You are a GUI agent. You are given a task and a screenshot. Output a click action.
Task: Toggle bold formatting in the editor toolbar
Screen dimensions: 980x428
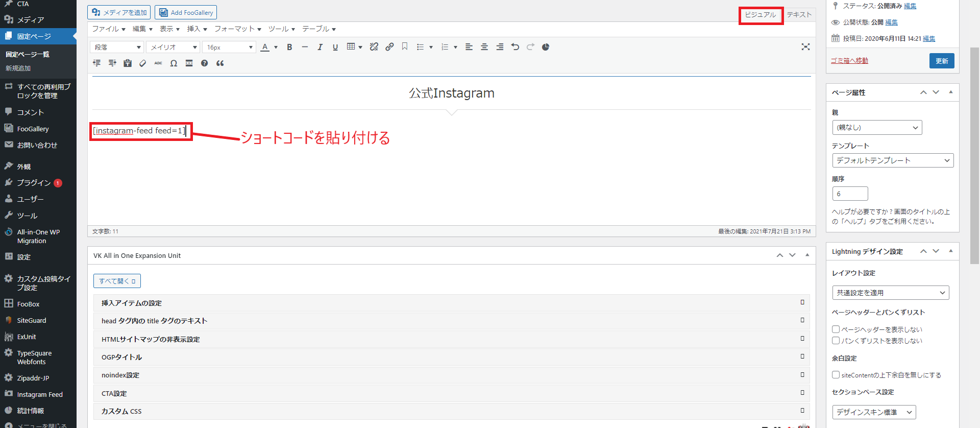(289, 47)
